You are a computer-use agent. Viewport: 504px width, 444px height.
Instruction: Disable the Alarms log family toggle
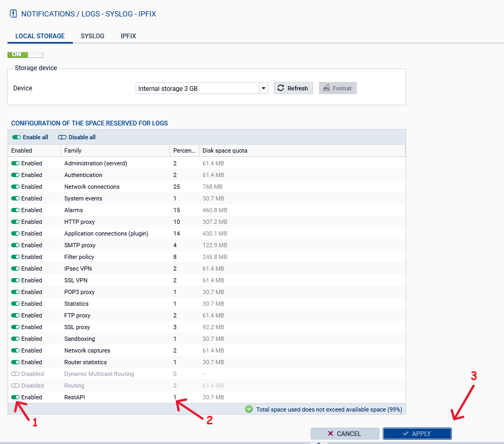(x=15, y=210)
